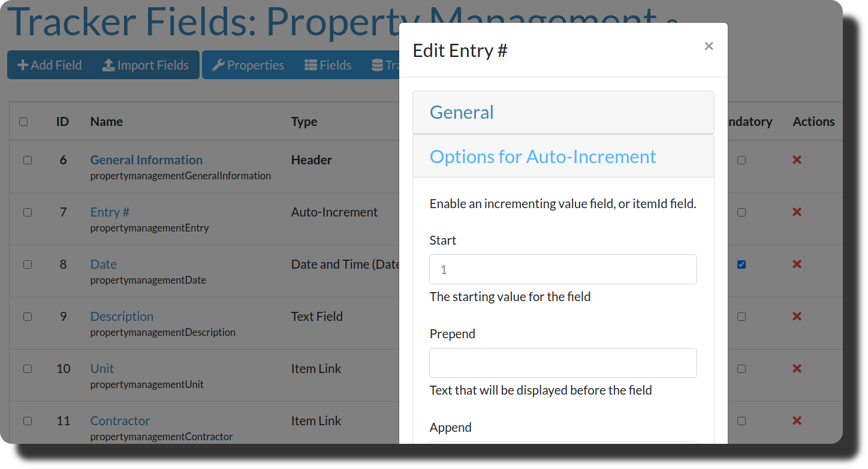Uncheck the mandatory checkbox for Date field
This screenshot has width=868, height=469.
pyautogui.click(x=742, y=264)
